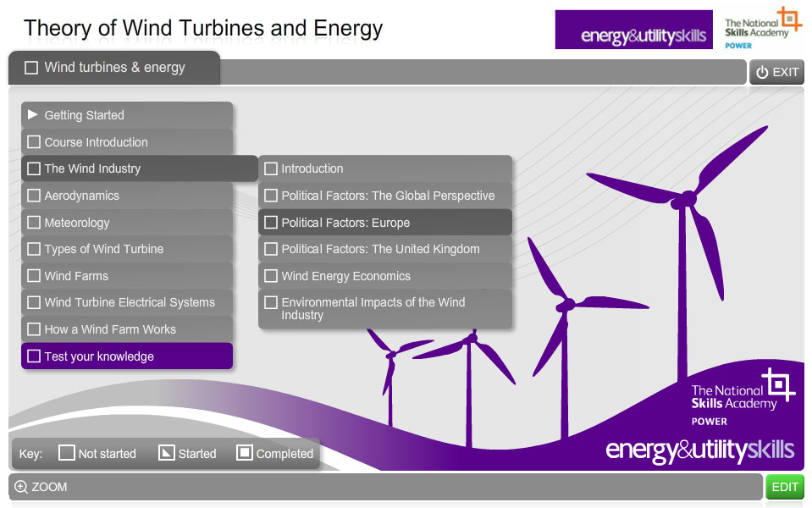Check the Course Introduction status box
Screen dimensions: 812x508
click(34, 142)
